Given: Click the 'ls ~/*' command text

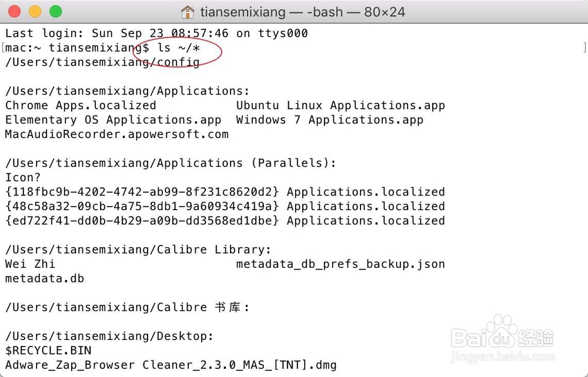Looking at the screenshot, I should point(179,48).
